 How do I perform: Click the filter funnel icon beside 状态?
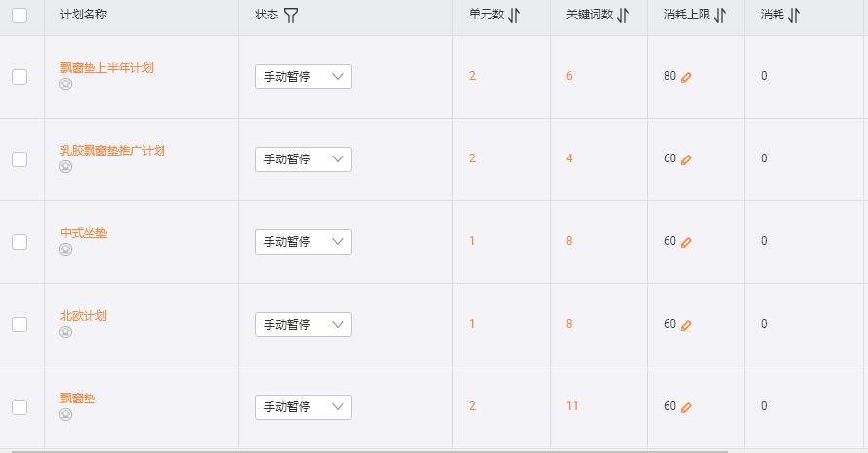click(291, 16)
